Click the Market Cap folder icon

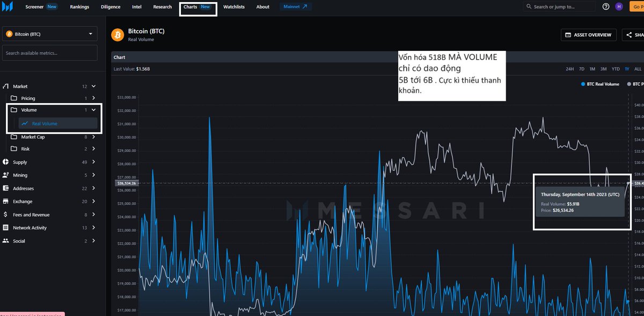click(14, 137)
